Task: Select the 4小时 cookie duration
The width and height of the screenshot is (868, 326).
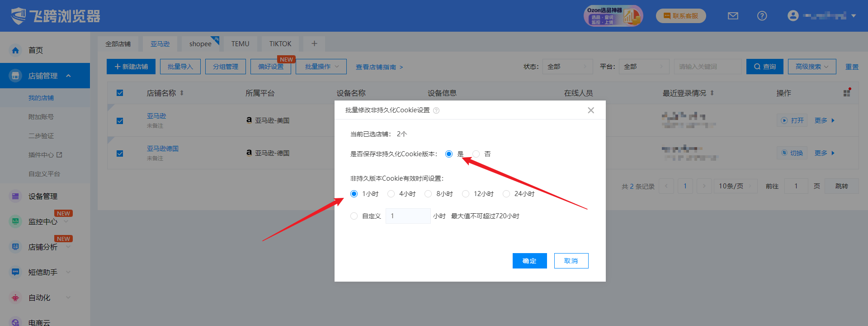Action: [x=392, y=194]
